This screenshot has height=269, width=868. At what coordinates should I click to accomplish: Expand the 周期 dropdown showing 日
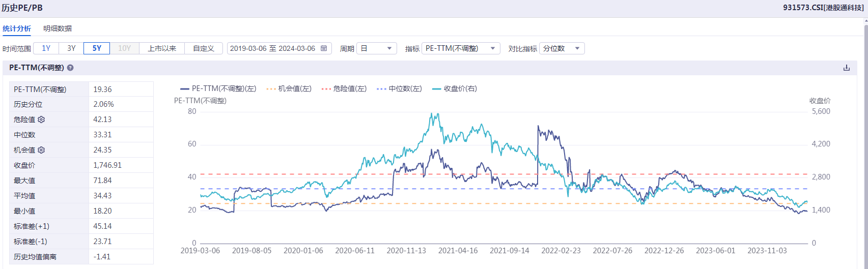tap(376, 48)
